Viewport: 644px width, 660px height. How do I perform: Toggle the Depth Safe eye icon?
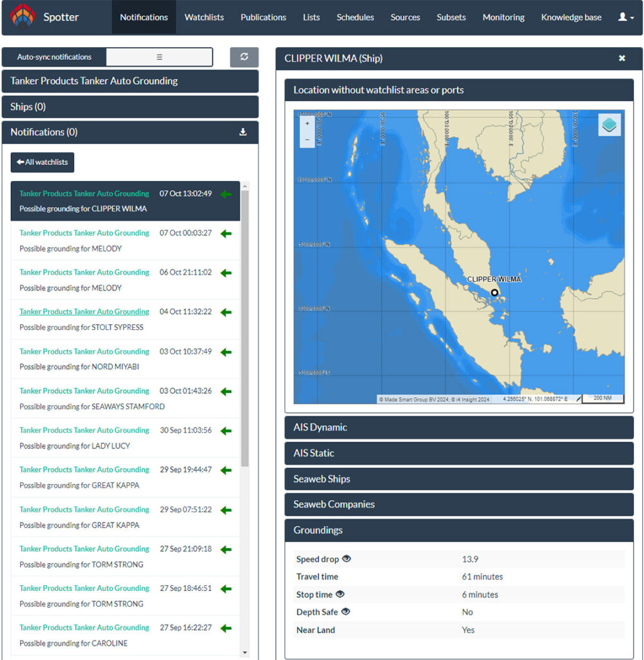pos(346,612)
